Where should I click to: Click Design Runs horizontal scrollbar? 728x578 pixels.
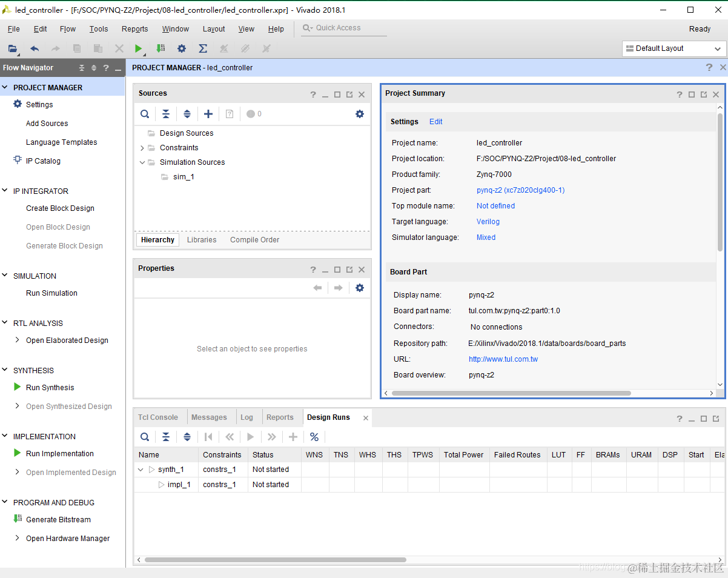tap(276, 560)
